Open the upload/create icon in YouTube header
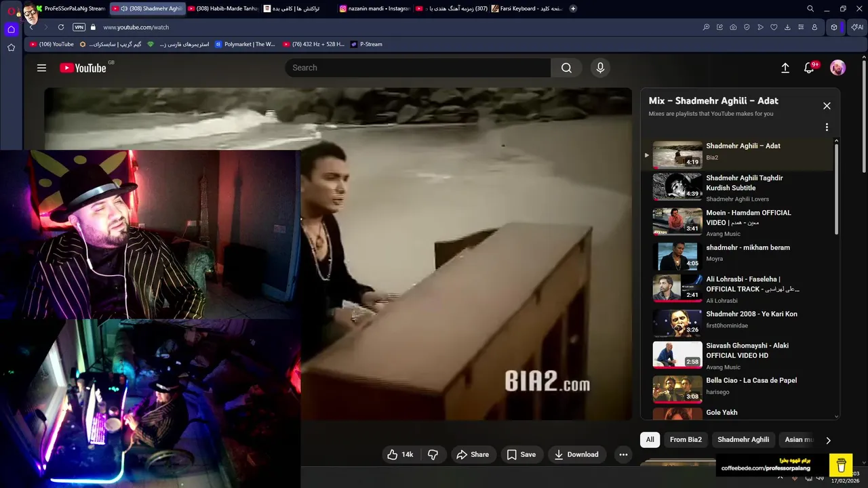This screenshot has height=488, width=868. (785, 68)
